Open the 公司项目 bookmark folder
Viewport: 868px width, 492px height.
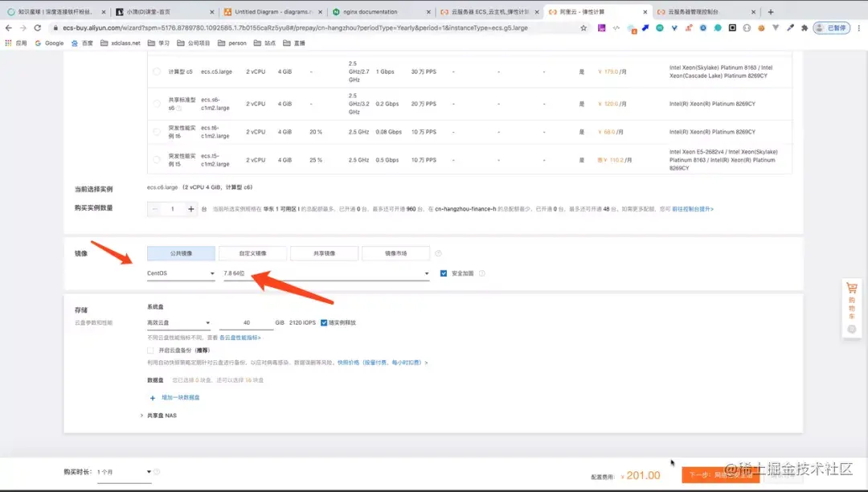pyautogui.click(x=193, y=43)
